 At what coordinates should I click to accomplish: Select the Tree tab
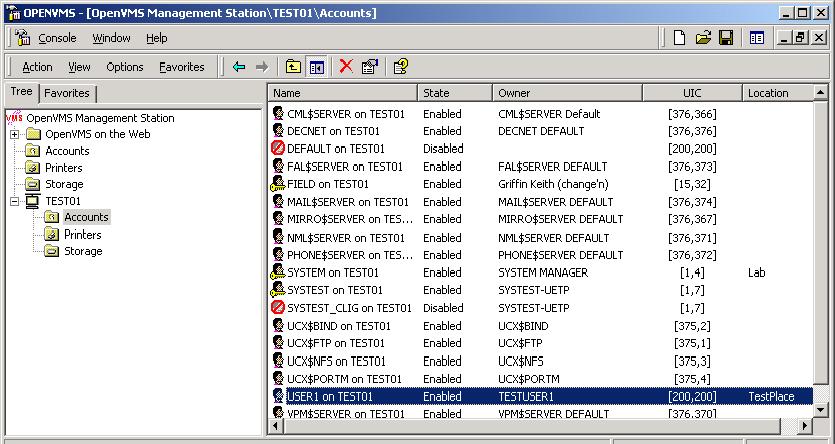coord(22,91)
